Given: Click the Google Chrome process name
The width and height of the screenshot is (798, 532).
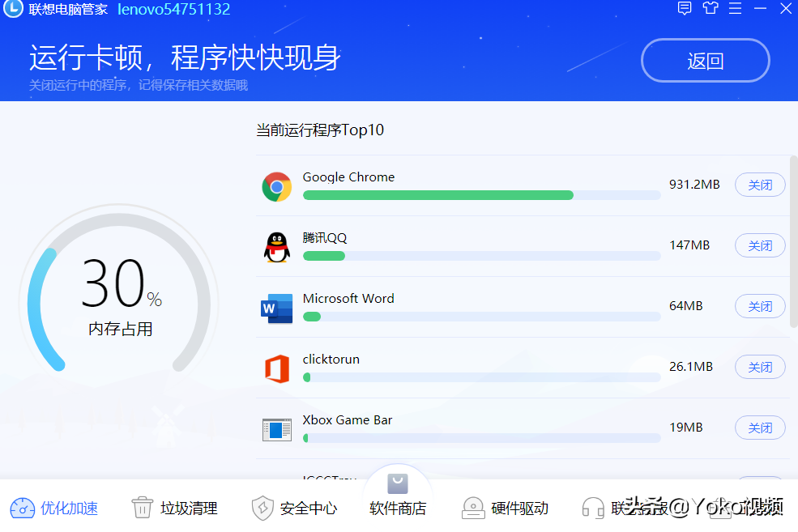Looking at the screenshot, I should pos(348,177).
